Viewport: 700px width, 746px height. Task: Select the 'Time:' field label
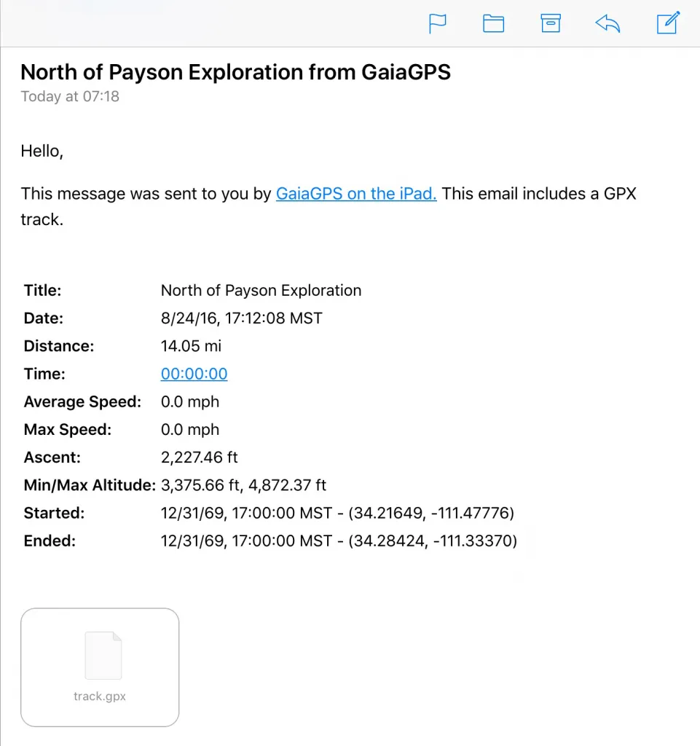[44, 374]
